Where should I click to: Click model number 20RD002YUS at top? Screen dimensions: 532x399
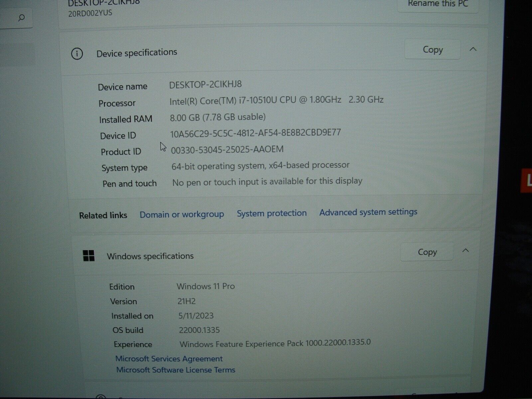tap(90, 13)
